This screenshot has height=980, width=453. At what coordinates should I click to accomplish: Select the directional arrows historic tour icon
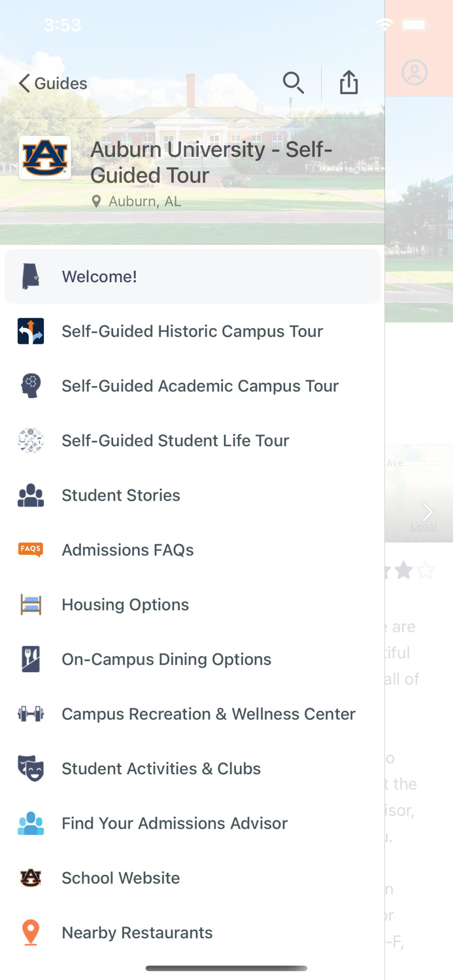(x=29, y=331)
